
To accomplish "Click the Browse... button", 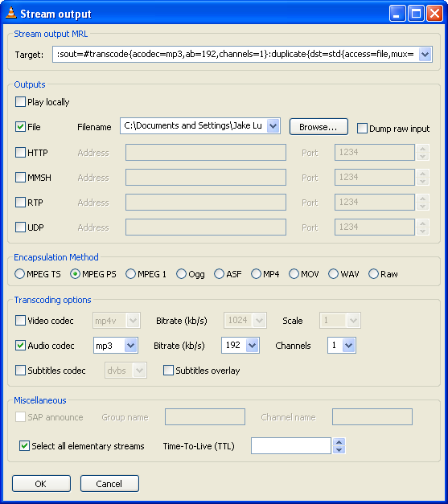I will [x=319, y=127].
